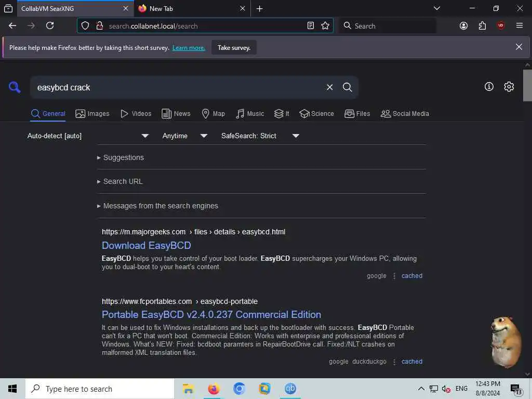List all tabs with the chevron

click(x=436, y=8)
